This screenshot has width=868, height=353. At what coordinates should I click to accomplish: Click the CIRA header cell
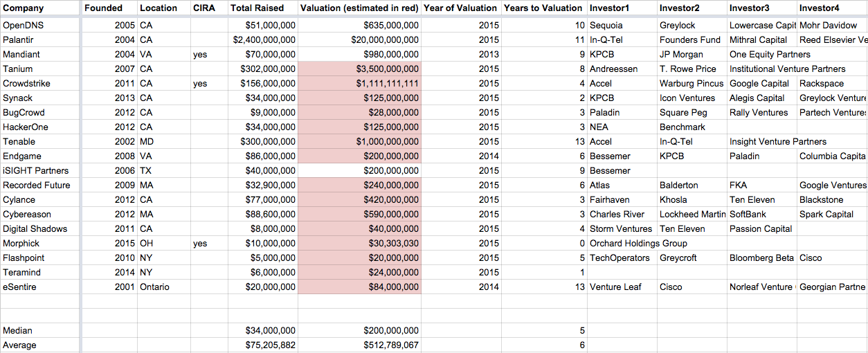coord(209,8)
